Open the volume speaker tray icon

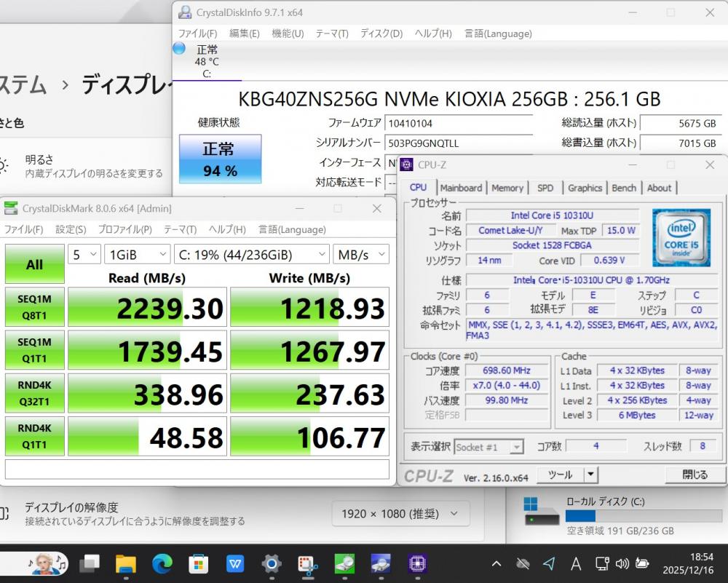(622, 563)
